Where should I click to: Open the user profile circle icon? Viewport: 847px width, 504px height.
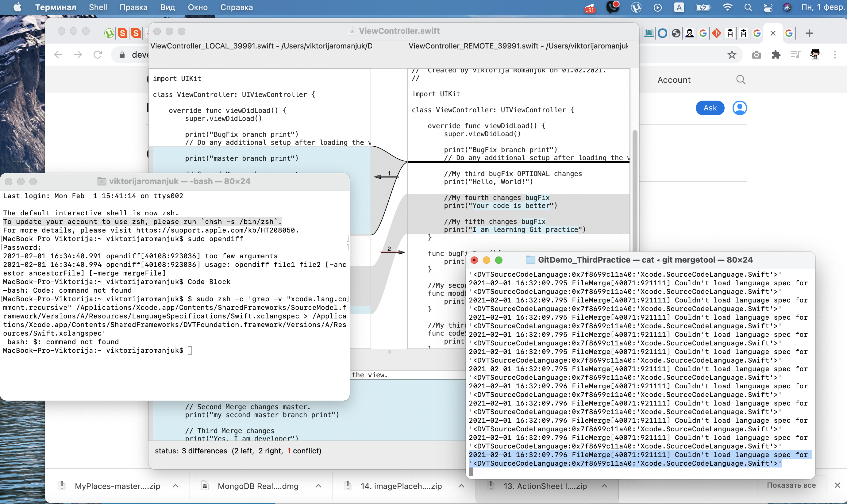point(740,108)
